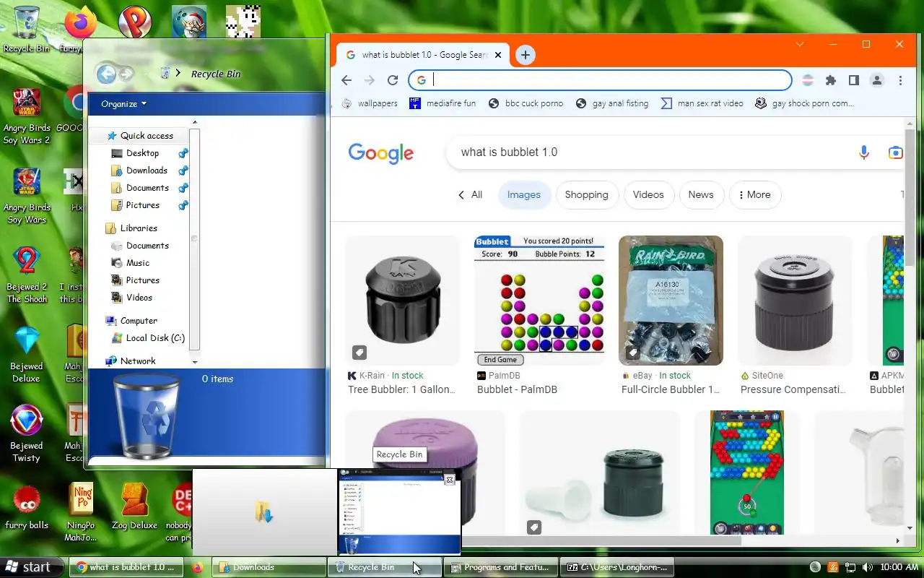Screen dimensions: 924x578
Task: Click the Explorer forward navigation arrow
Action: point(126,74)
